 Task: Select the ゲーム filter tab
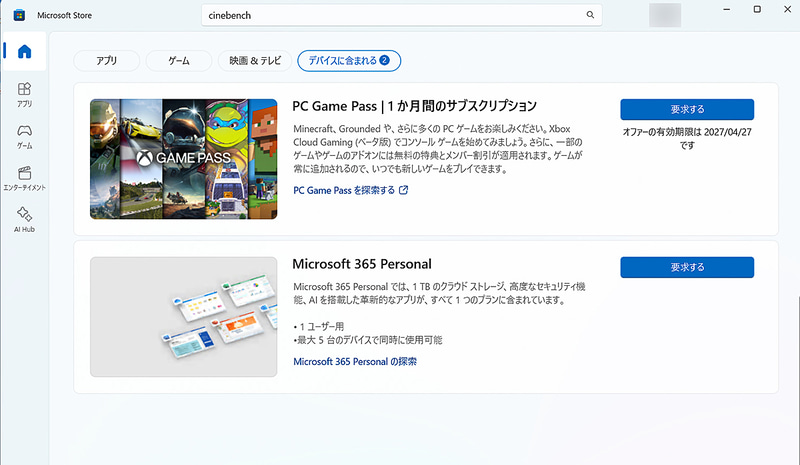(x=179, y=61)
